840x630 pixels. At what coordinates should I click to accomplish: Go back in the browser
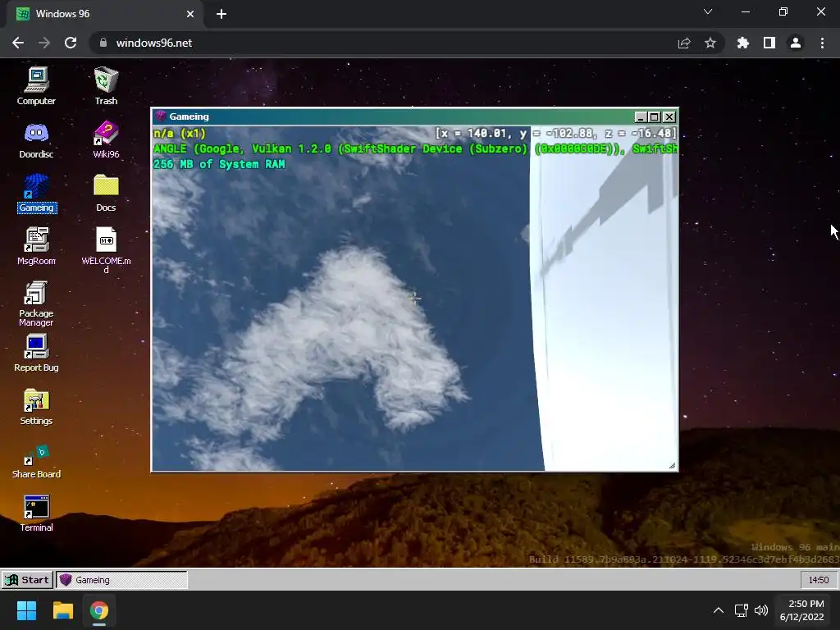pyautogui.click(x=18, y=43)
